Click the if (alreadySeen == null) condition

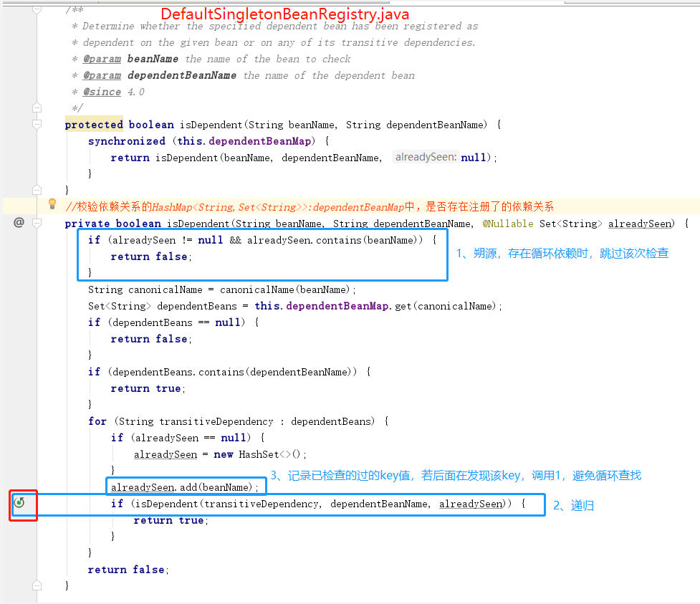[x=181, y=438]
